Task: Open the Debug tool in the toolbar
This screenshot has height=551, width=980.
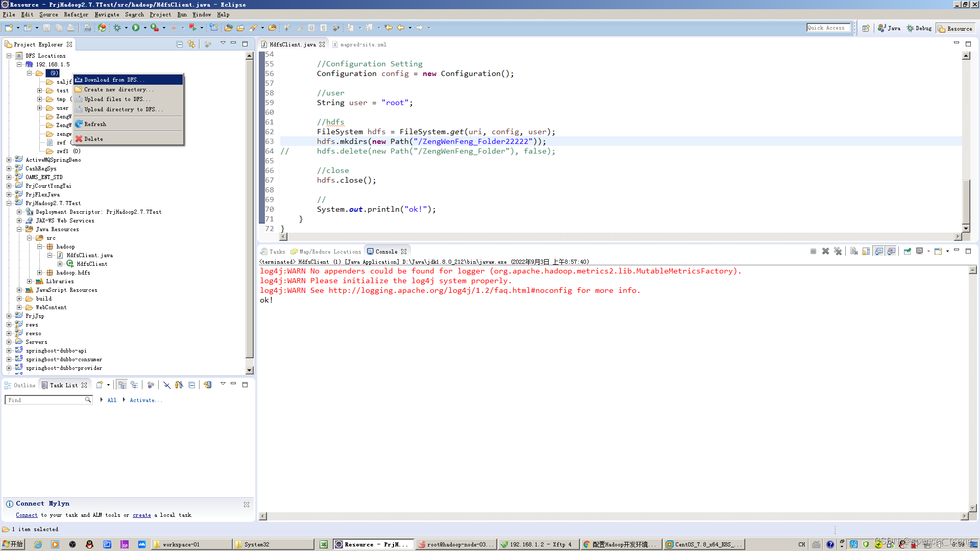Action: click(x=118, y=28)
